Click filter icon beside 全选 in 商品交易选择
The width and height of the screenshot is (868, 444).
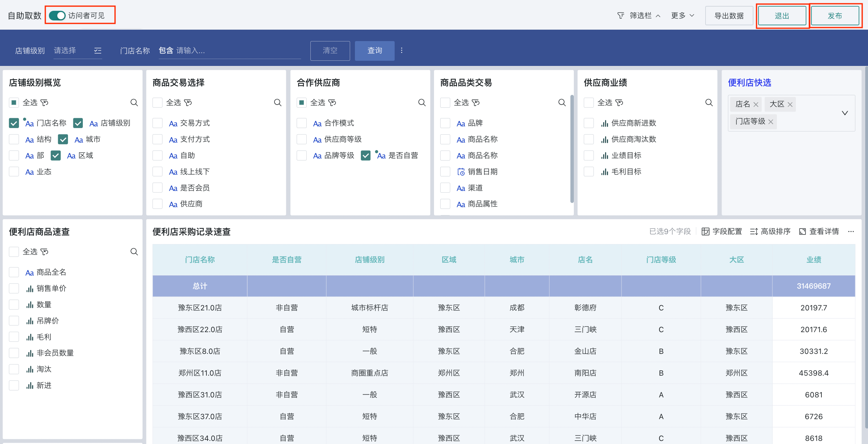(x=188, y=103)
